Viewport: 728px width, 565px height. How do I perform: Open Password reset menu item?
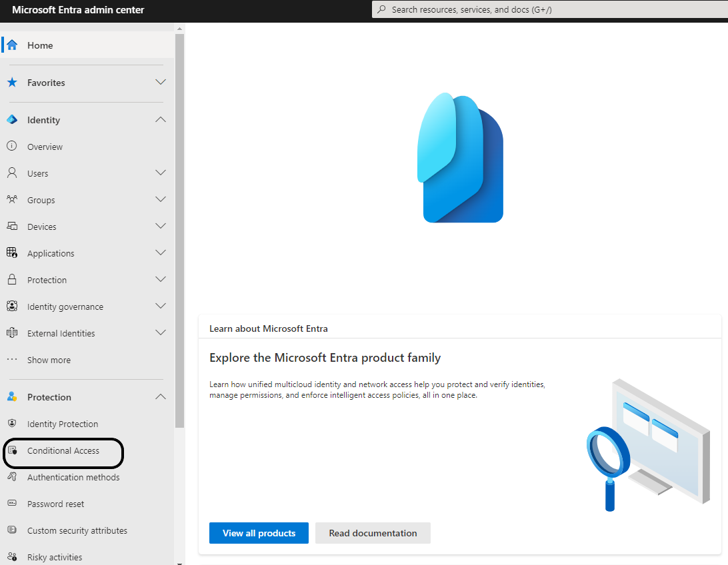87,504
